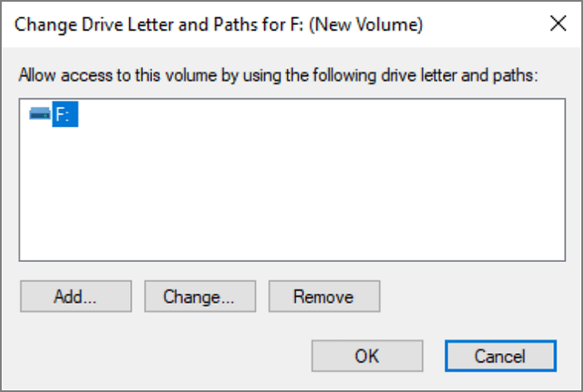Remove the F: drive letter assignment
Image resolution: width=583 pixels, height=392 pixels.
click(324, 296)
